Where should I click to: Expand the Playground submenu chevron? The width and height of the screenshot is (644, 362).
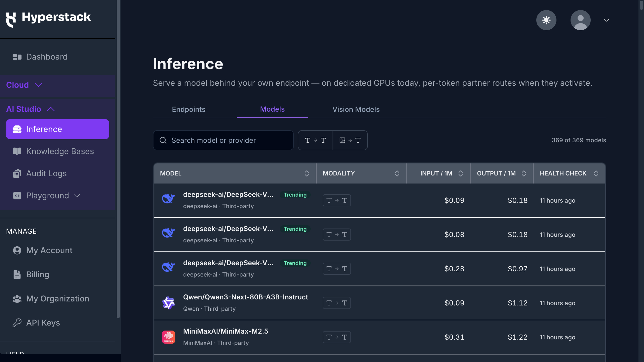(x=77, y=196)
